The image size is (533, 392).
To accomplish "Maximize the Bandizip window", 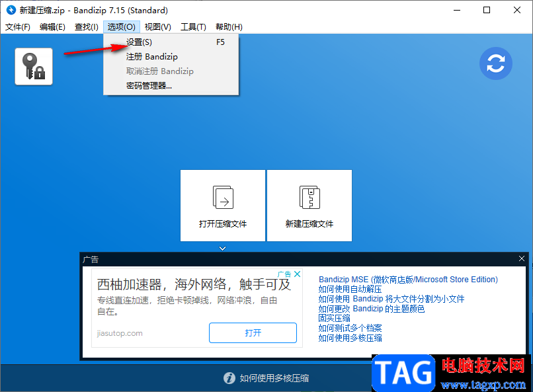I will [x=487, y=10].
